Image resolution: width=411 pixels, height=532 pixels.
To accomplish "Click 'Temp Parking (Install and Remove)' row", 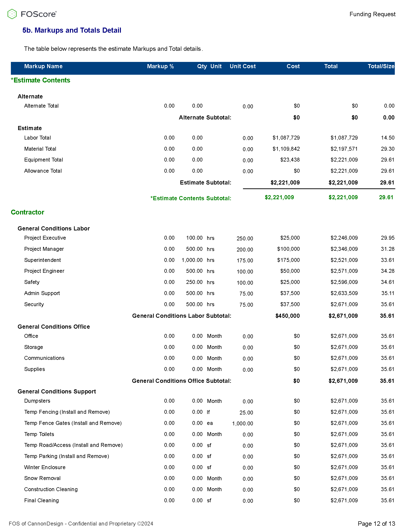I will (x=66, y=456).
